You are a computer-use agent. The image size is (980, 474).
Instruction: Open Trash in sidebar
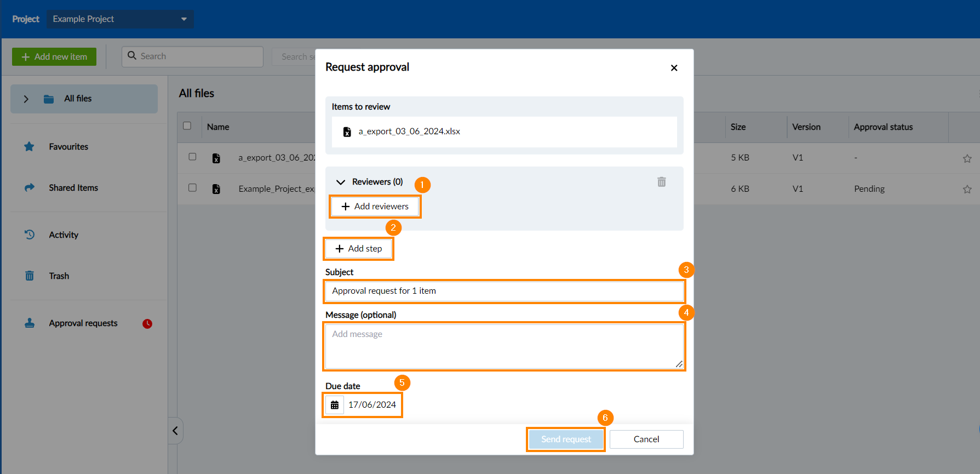(59, 276)
